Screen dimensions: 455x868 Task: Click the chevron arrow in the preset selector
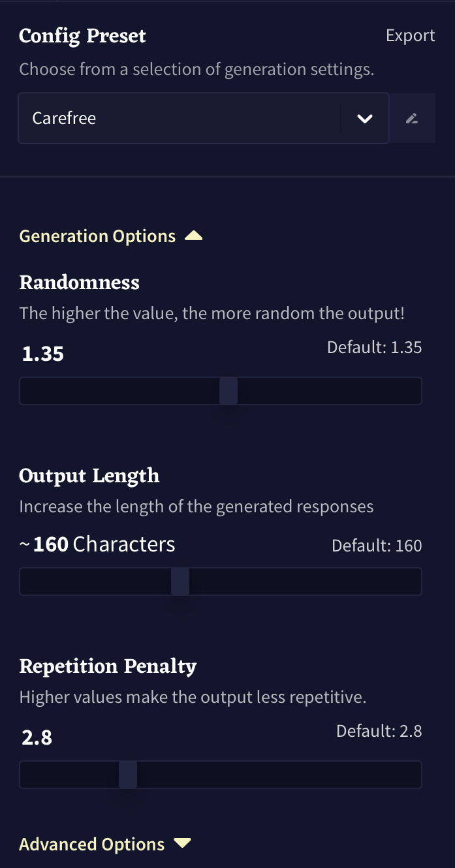click(364, 119)
